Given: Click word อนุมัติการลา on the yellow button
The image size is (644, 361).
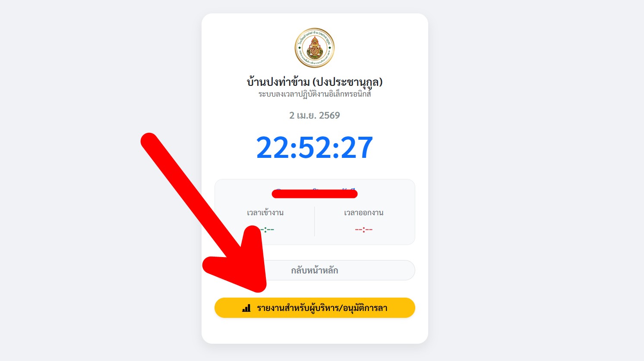Looking at the screenshot, I should pos(365,308).
